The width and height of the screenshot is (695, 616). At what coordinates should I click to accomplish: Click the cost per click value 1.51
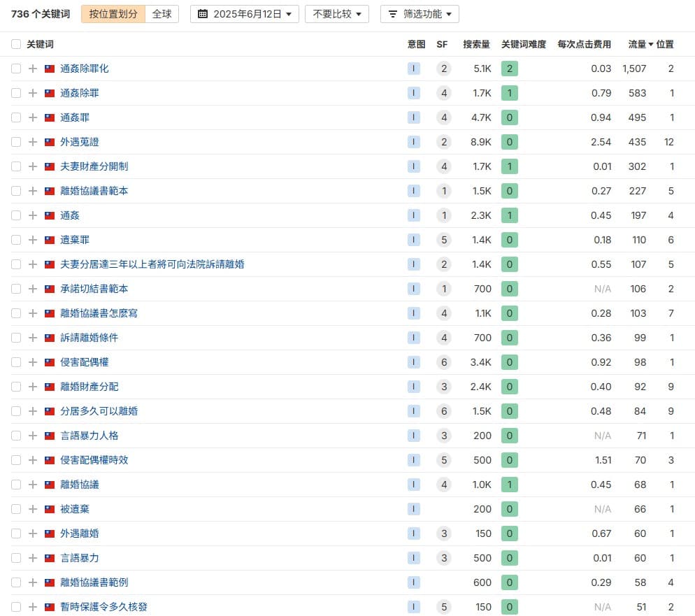[603, 460]
